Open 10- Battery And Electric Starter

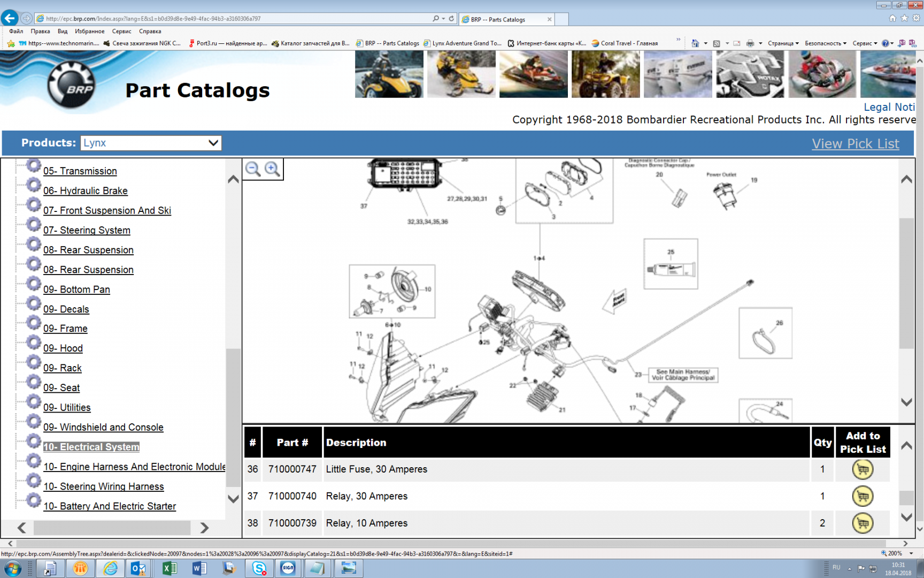110,506
